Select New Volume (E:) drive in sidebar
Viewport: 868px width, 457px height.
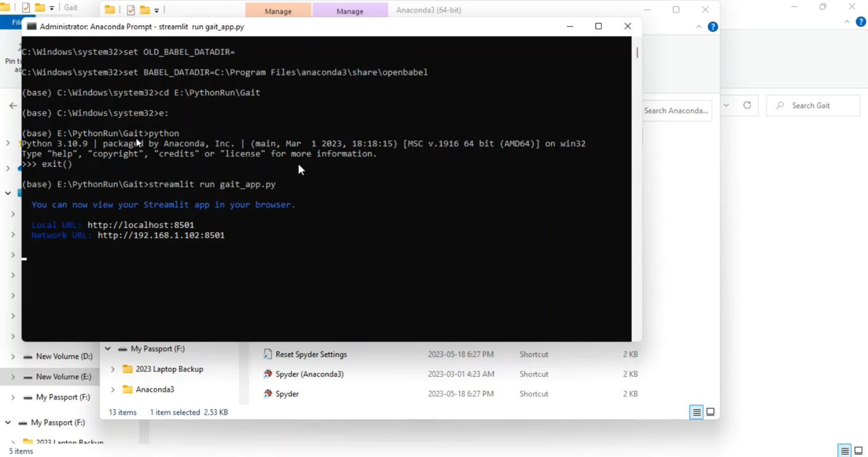click(64, 376)
